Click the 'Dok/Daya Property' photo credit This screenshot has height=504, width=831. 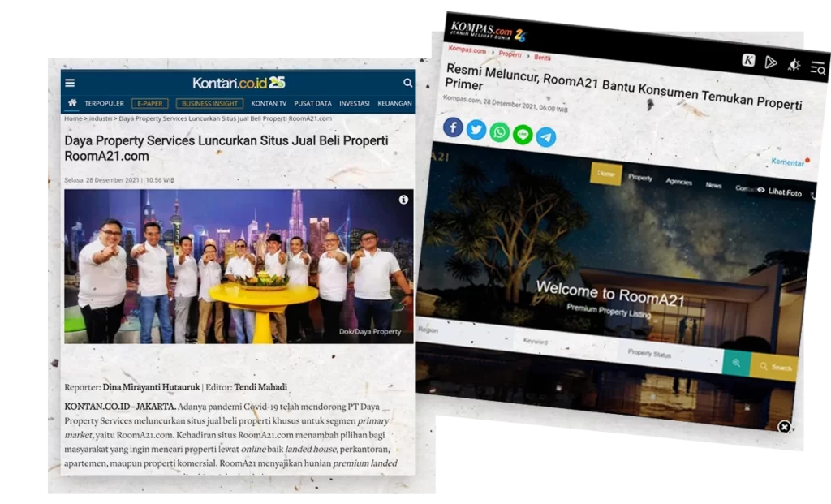(370, 332)
